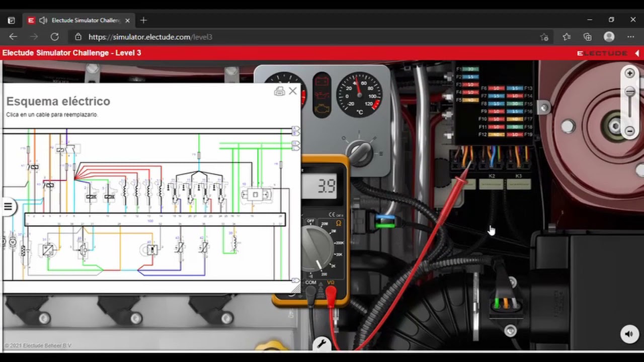Select fuse F12 in the fuse box
Viewport: 644px width, 362px height.
point(496,135)
